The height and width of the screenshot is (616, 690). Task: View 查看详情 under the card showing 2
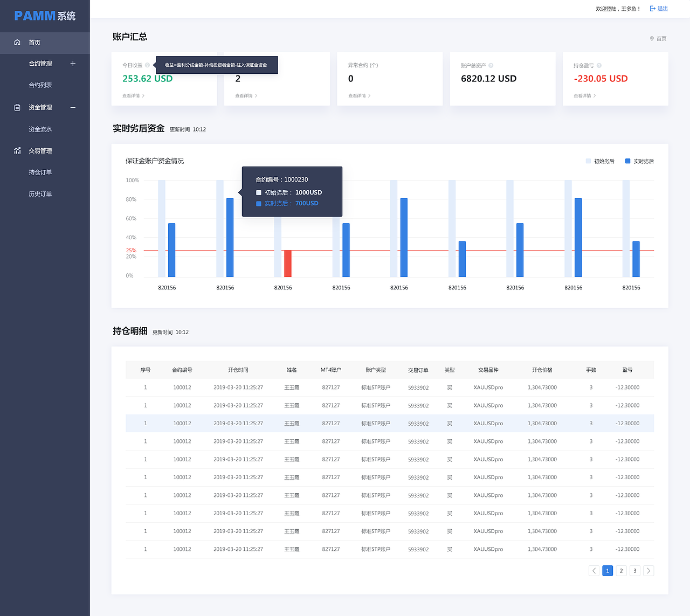pos(246,96)
